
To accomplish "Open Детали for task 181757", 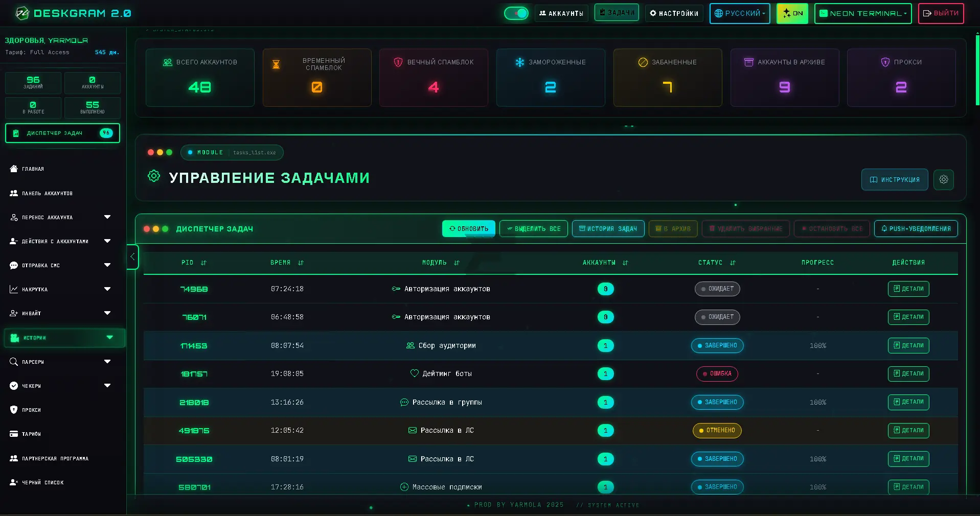I will tap(908, 373).
